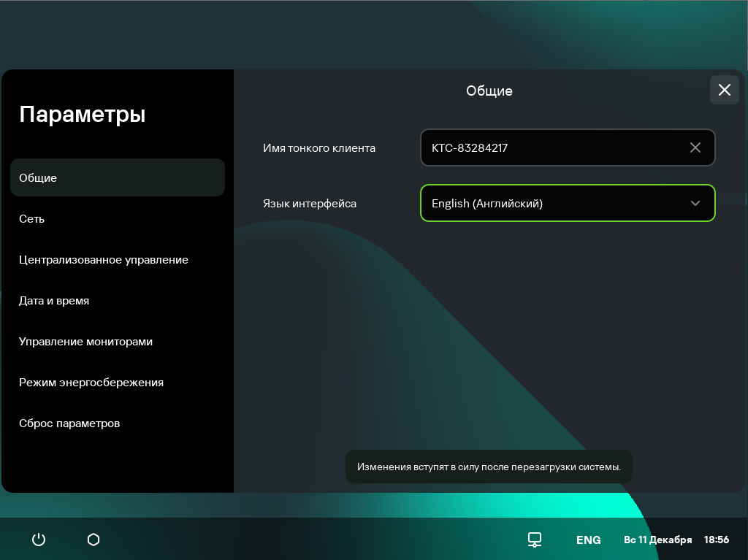This screenshot has width=748, height=560.
Task: Switch keyboard layout via ENG indicator
Action: [x=588, y=540]
